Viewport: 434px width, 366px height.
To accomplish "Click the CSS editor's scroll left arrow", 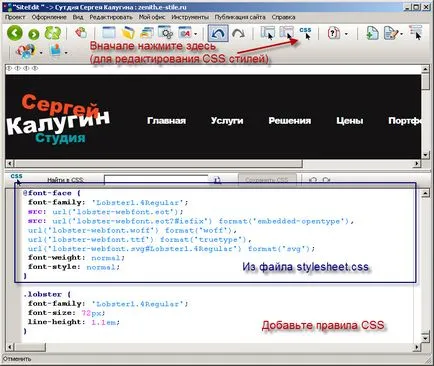I will [9, 347].
